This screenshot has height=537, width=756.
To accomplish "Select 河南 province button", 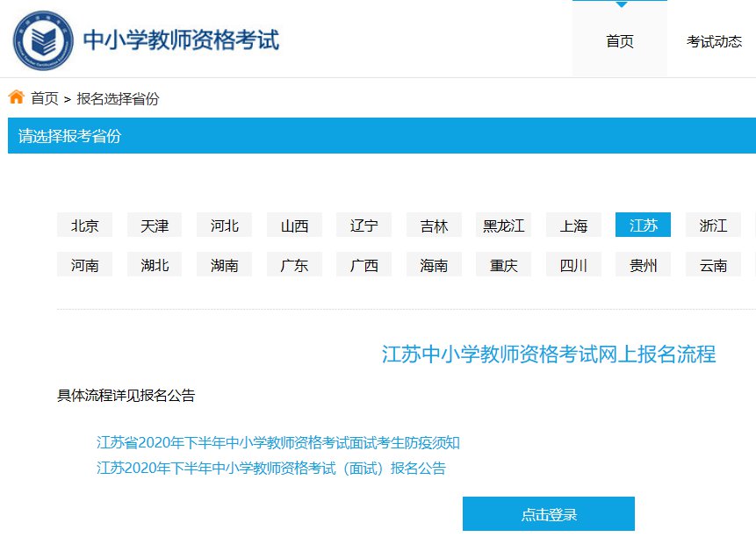I will (84, 265).
